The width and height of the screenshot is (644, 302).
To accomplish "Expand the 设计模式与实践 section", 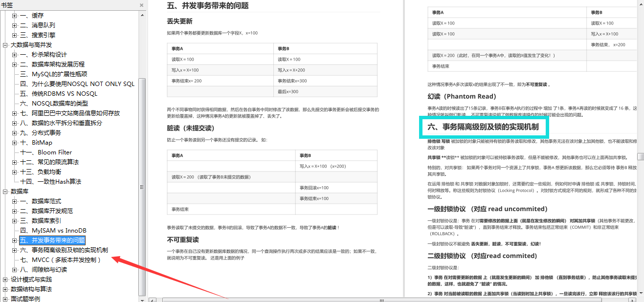I will (5, 280).
